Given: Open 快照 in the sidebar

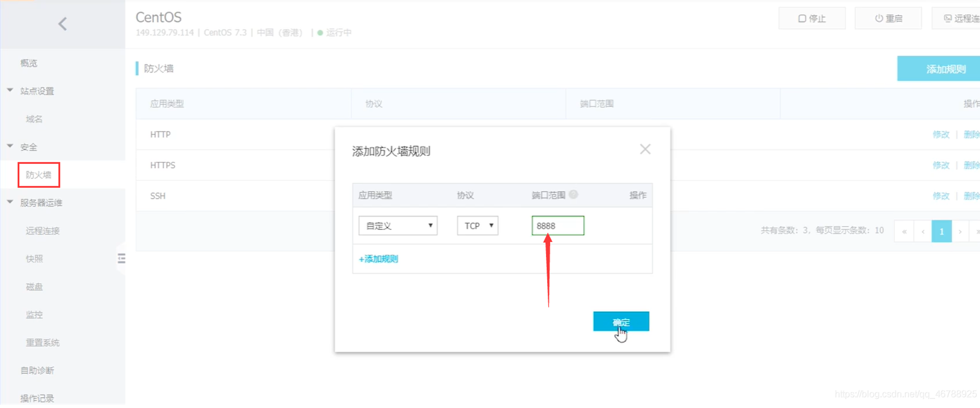Looking at the screenshot, I should tap(34, 259).
